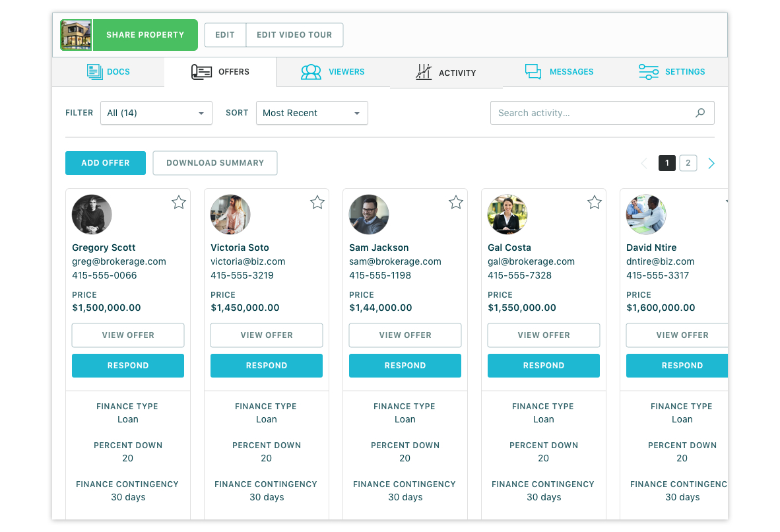780x532 pixels.
Task: Click the Settings tab sliders icon
Action: (649, 72)
